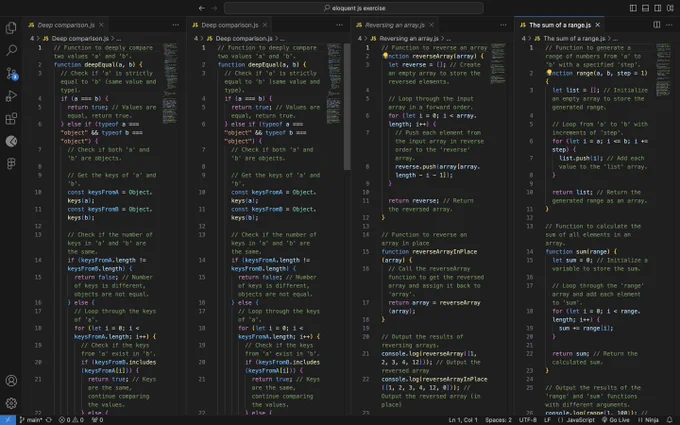This screenshot has width=680, height=425.
Task: Click Synchronize Changes icon in status bar
Action: click(x=49, y=420)
